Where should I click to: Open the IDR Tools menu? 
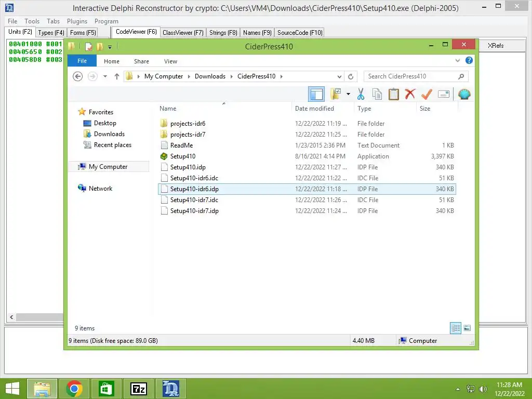click(x=32, y=21)
